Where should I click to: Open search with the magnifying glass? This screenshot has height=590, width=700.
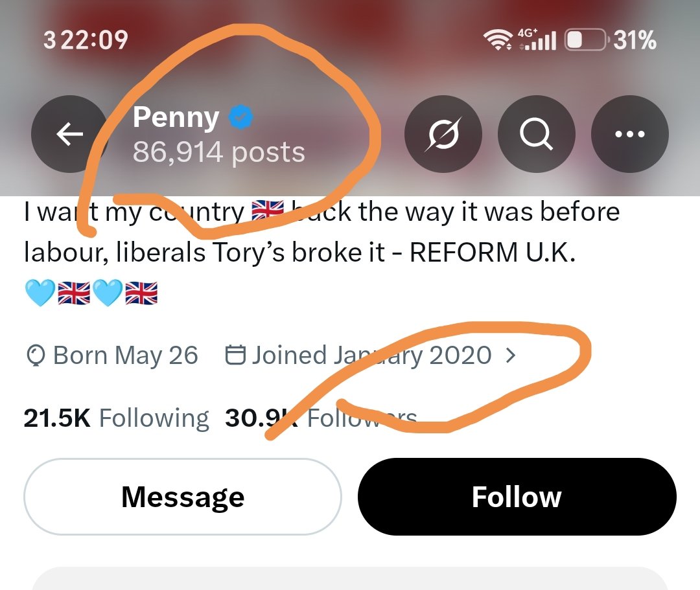[x=536, y=134]
